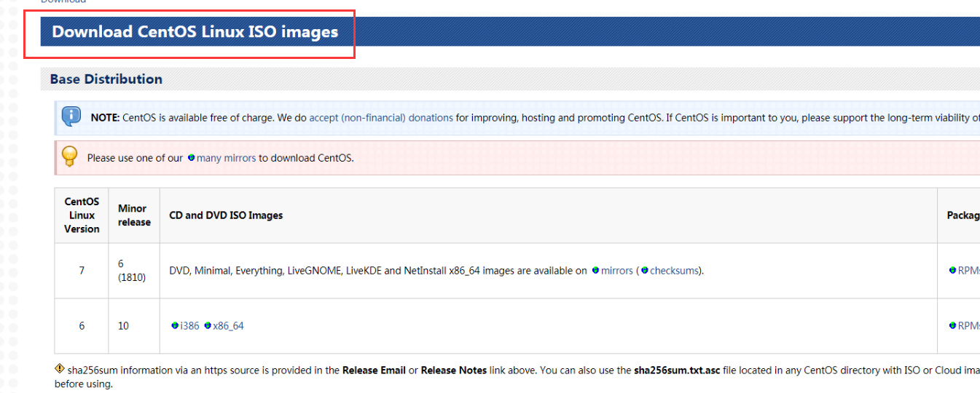The image size is (980, 393).
Task: Click the globe icon before checksums
Action: [644, 270]
